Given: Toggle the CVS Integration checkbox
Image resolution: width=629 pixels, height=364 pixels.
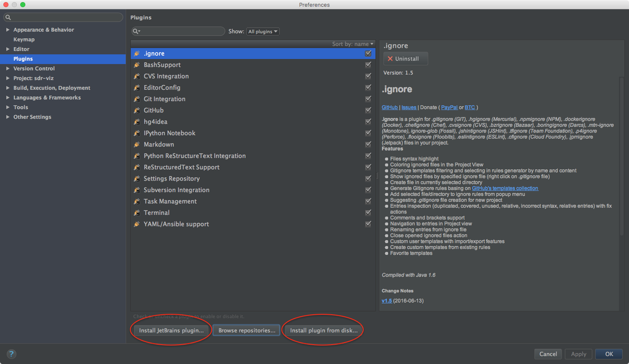Looking at the screenshot, I should pos(368,76).
